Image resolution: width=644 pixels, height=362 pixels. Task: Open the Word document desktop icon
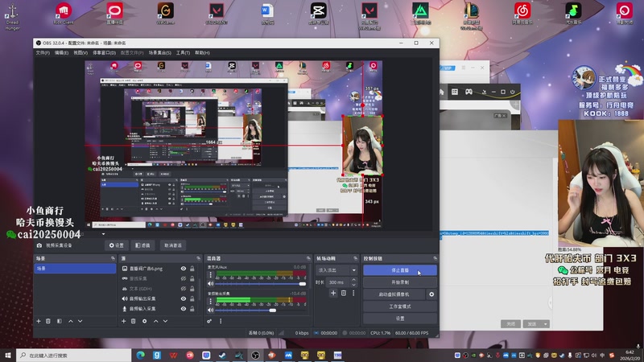pos(267,14)
